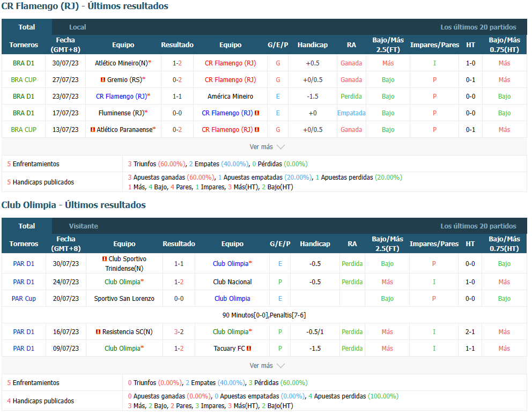Open Fluminense (RJ) team link

121,113
